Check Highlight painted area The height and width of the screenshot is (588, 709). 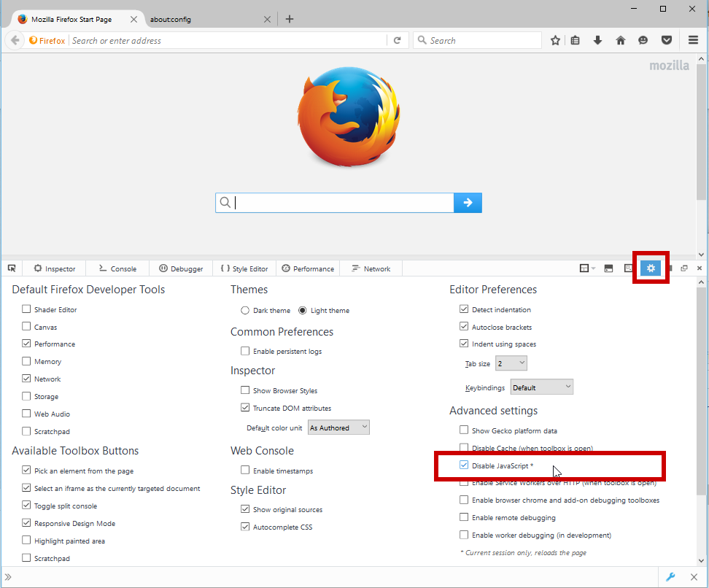(x=26, y=540)
